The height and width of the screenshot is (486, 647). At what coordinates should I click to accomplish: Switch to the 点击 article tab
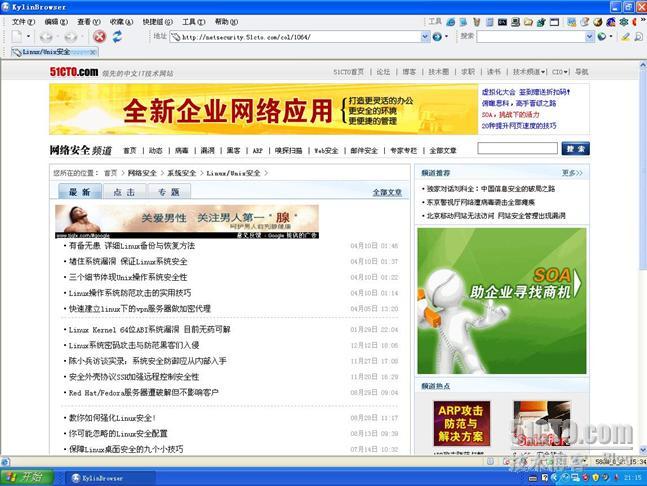[x=124, y=192]
